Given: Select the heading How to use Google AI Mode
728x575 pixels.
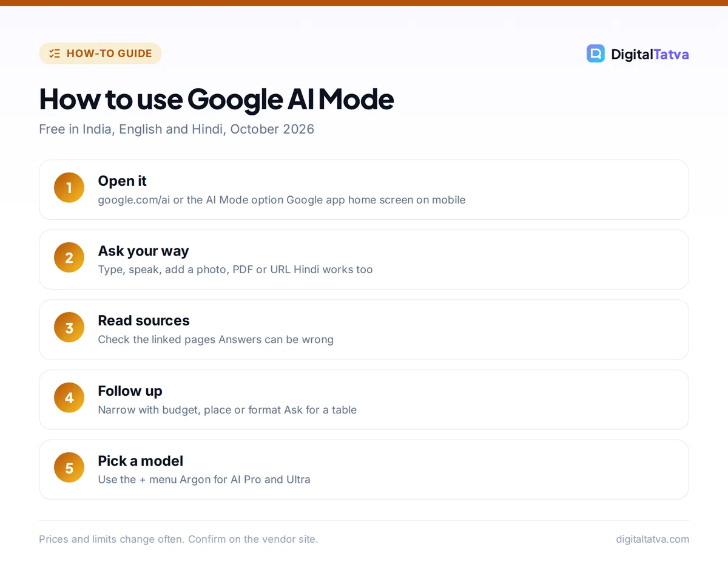Looking at the screenshot, I should 217,99.
